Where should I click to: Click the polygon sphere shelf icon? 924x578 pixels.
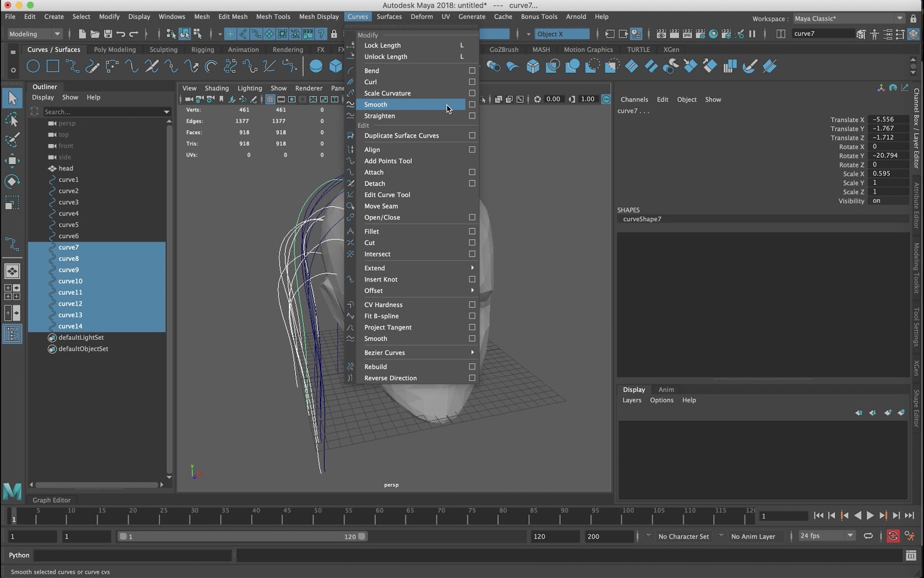(316, 66)
